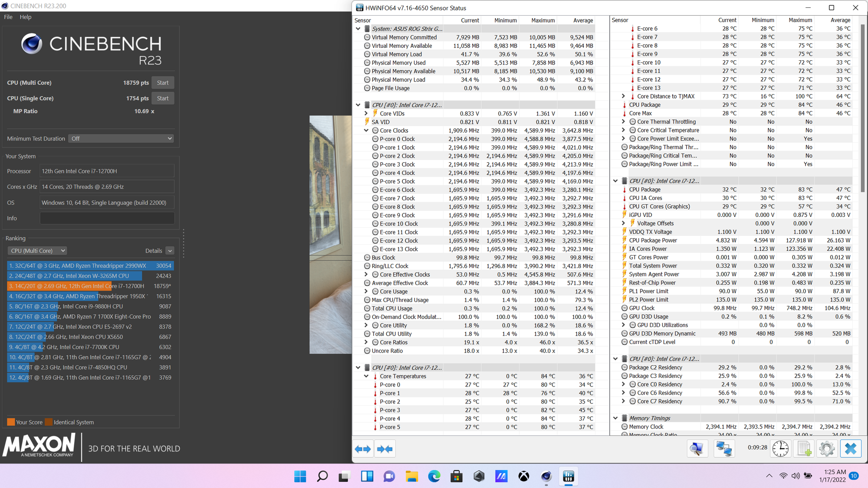This screenshot has height=488, width=868.
Task: Open Minimum Test Duration dropdown
Action: pos(121,138)
